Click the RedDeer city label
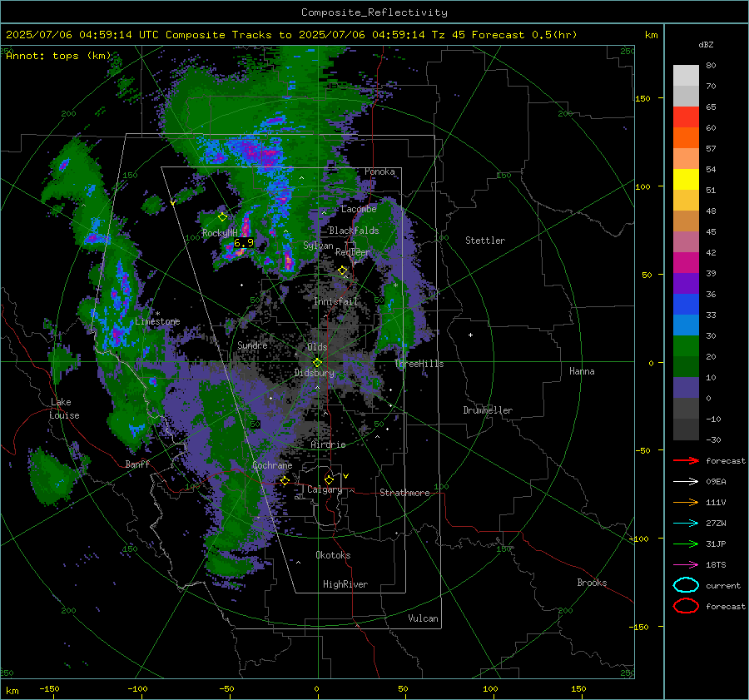749x700 pixels. [x=353, y=252]
